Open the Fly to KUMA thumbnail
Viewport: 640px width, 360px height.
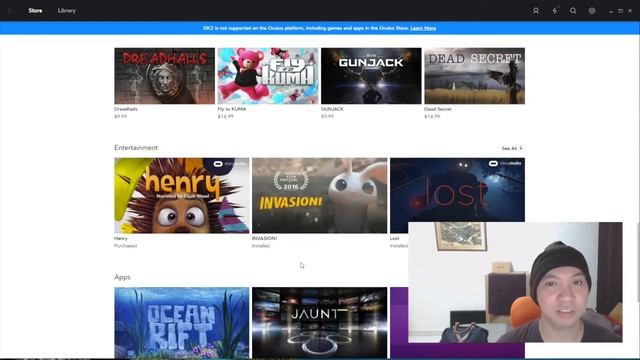coord(268,76)
